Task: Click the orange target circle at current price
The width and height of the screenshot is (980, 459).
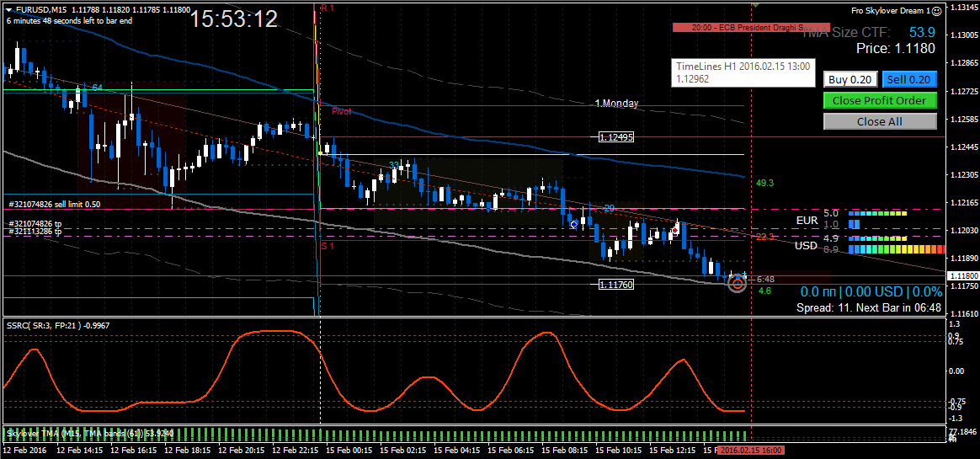Action: 738,284
